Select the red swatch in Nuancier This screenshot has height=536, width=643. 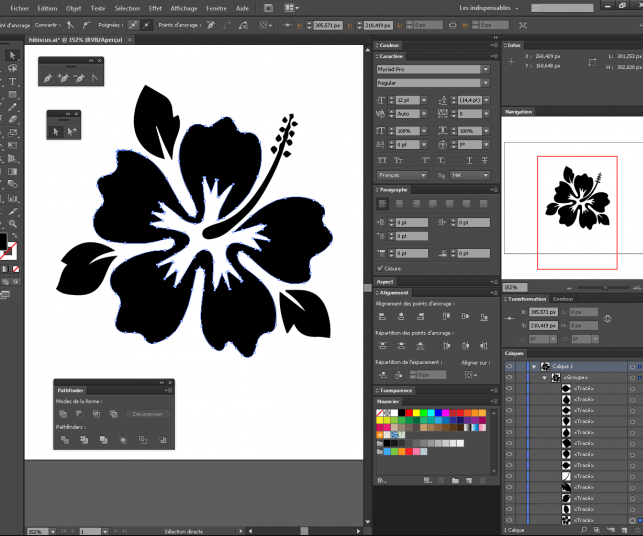(409, 413)
